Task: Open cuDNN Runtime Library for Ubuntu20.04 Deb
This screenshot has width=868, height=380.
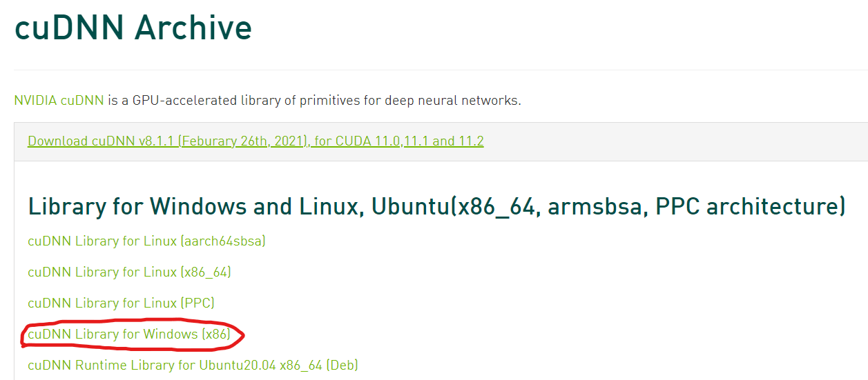Action: click(193, 365)
